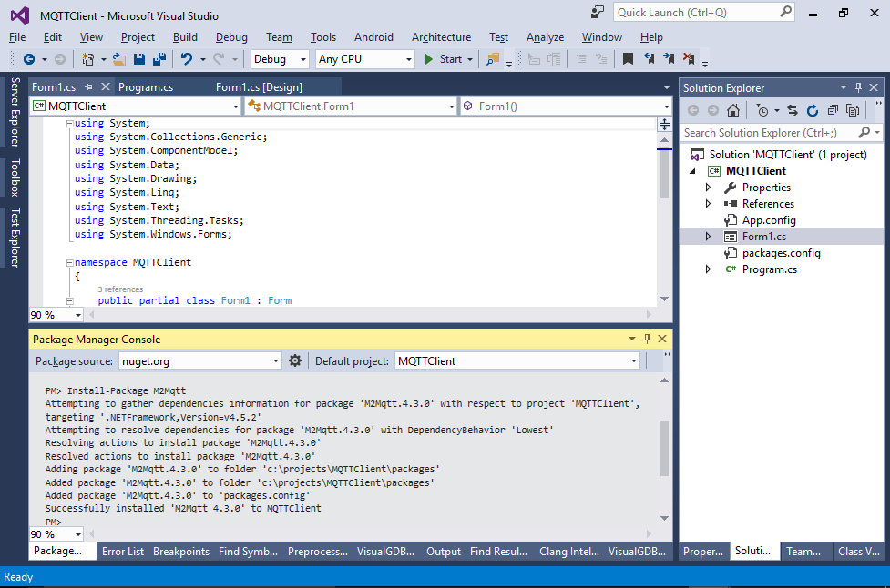
Task: Click the Quick Launch magnifier icon
Action: 785,12
